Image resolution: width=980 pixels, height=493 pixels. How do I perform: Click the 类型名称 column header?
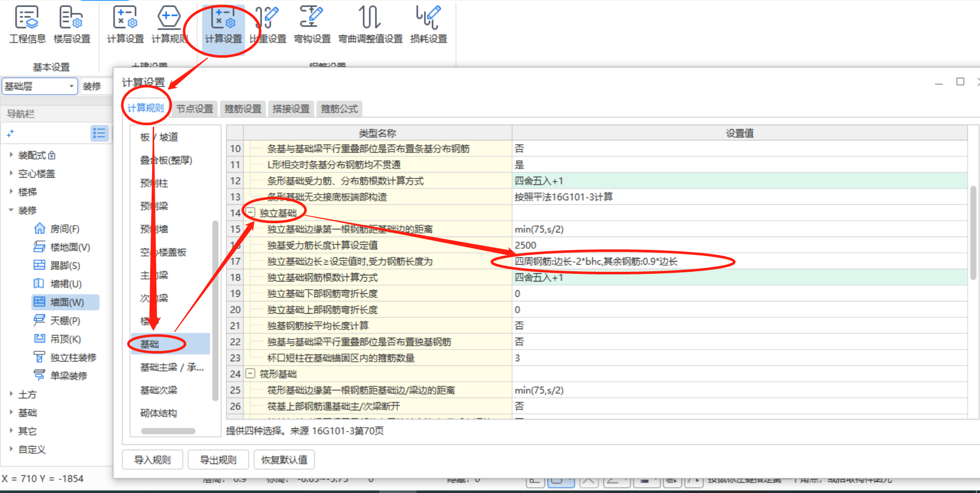pos(378,133)
